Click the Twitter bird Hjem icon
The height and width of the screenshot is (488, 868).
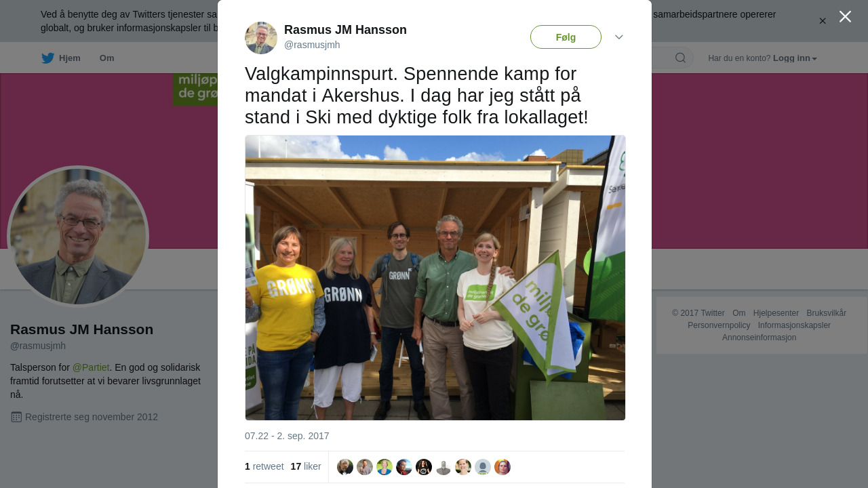point(47,58)
